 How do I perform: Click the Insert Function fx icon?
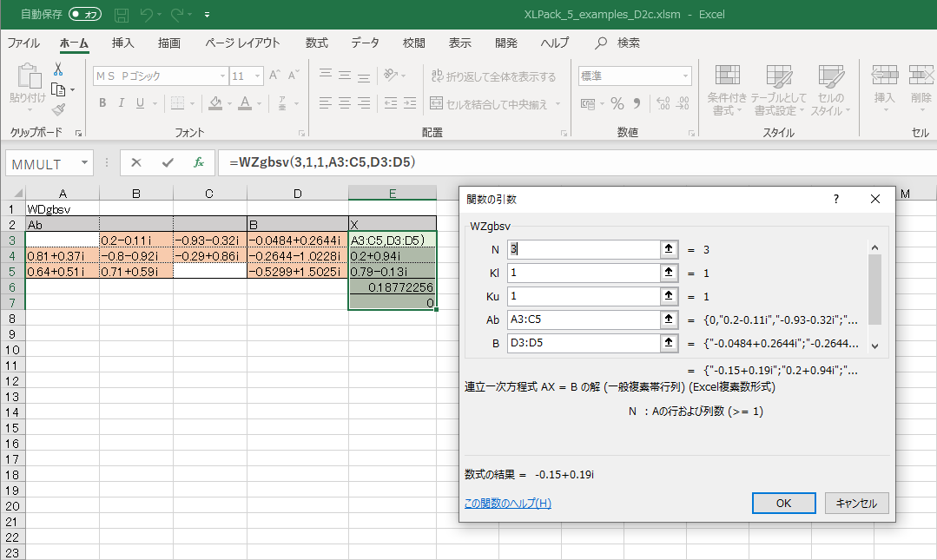pyautogui.click(x=199, y=162)
